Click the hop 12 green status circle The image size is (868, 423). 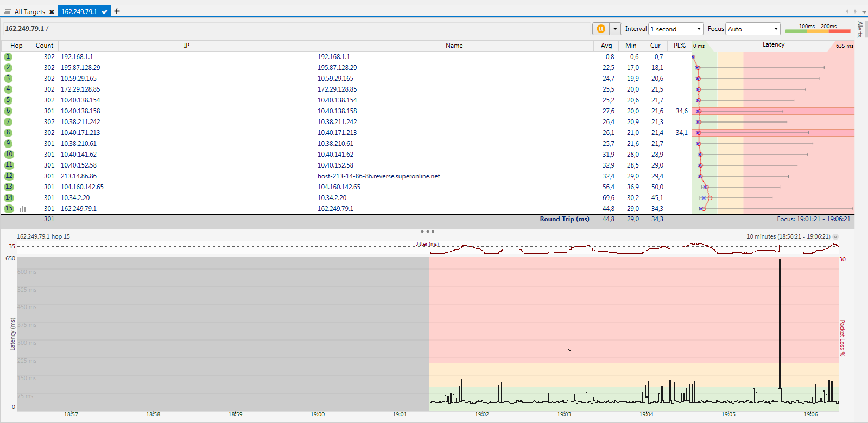tap(9, 176)
